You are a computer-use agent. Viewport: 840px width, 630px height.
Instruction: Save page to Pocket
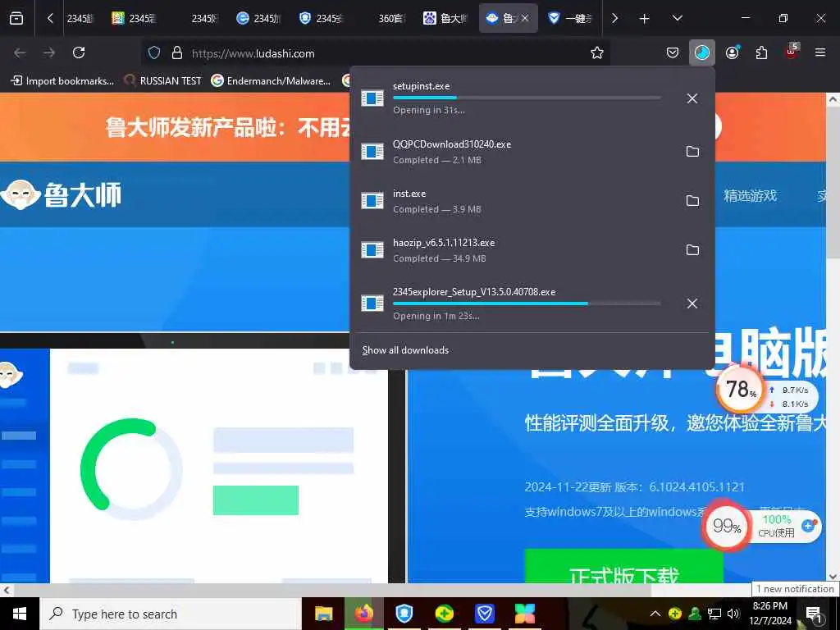pos(673,52)
